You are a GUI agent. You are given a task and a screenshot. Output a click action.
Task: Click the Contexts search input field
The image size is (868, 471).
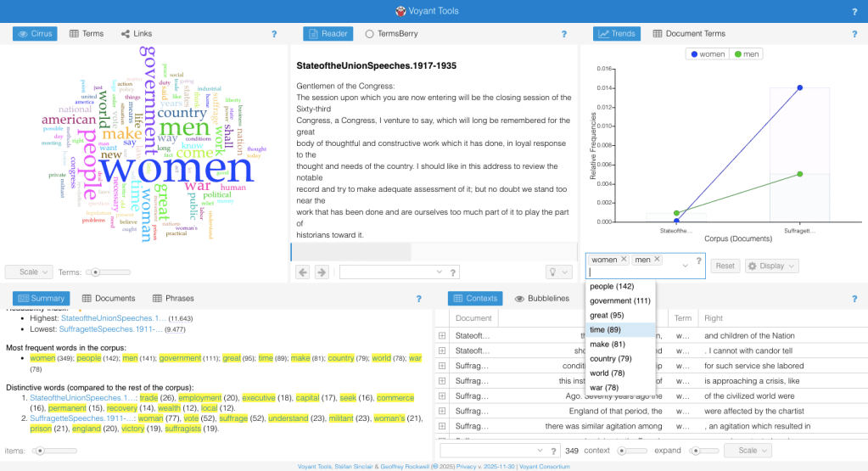click(492, 450)
